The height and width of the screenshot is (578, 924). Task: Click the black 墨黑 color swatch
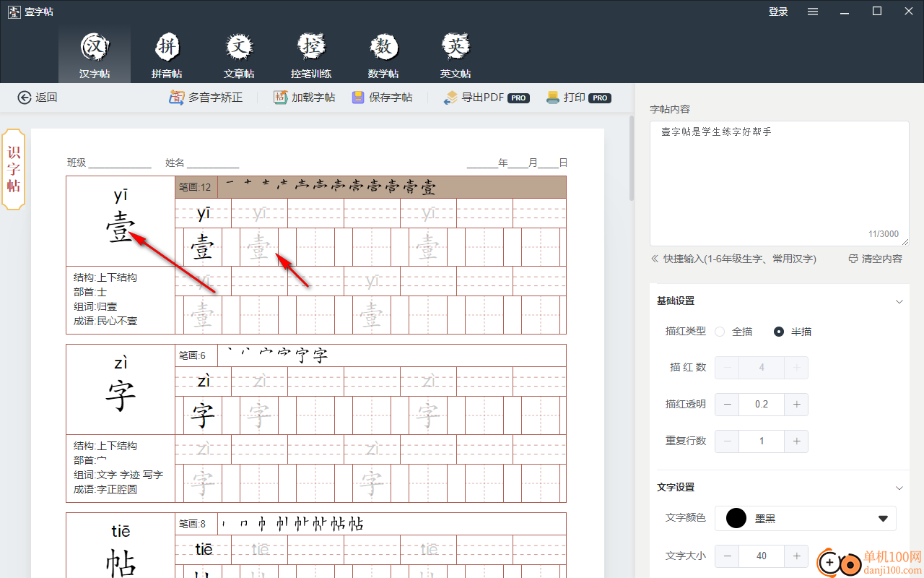coord(736,518)
